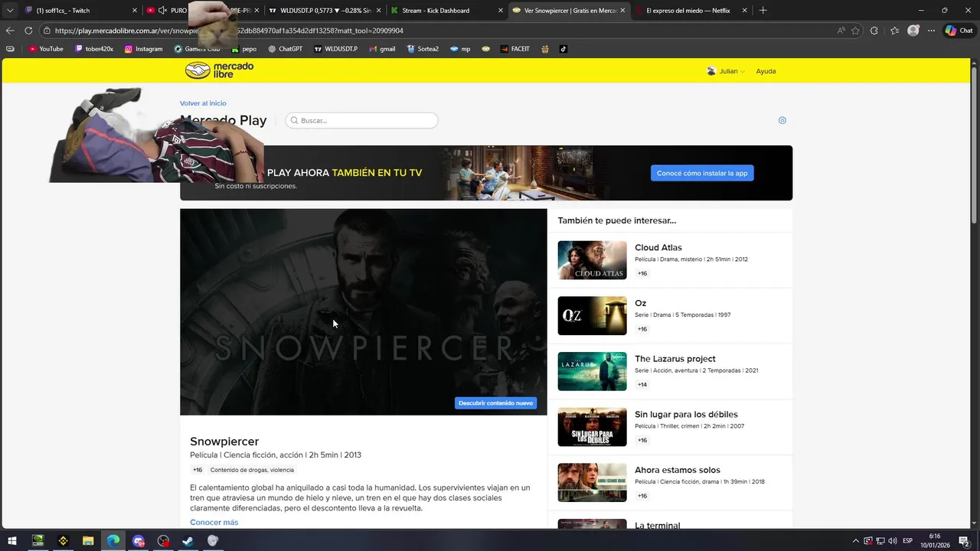
Task: Open the pepo bookmark
Action: tap(244, 49)
